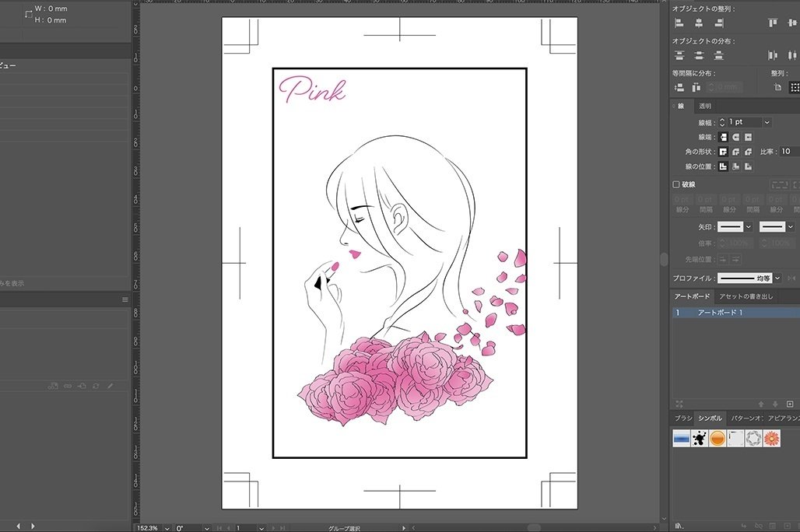Align stroke to outside position
Viewport: 800px width, 532px height.
coord(748,166)
